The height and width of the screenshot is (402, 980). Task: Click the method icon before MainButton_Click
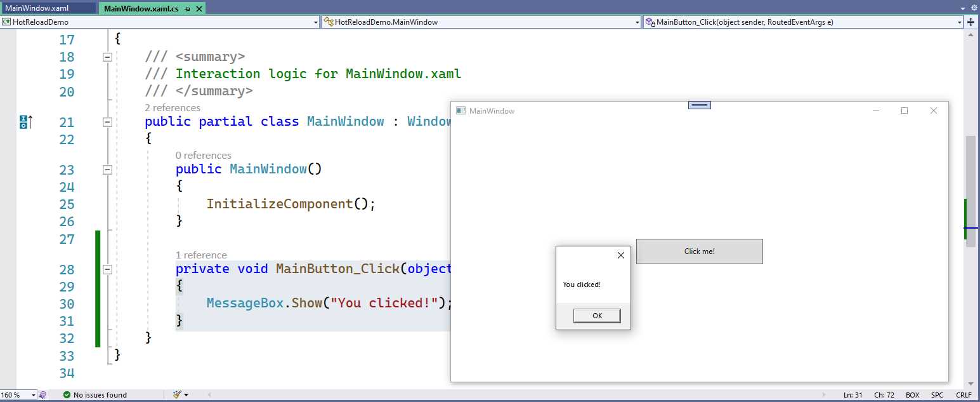point(650,22)
